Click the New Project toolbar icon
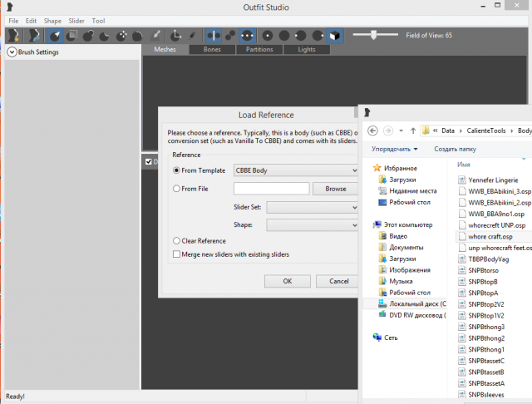This screenshot has height=404, width=532. point(13,35)
